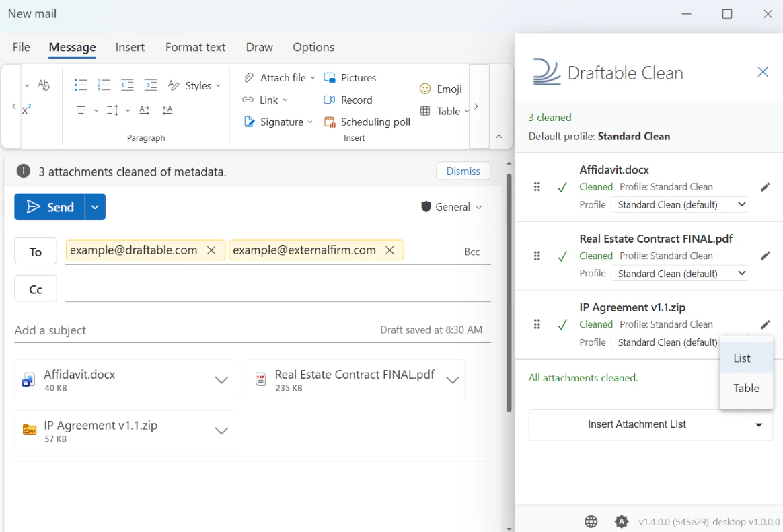Send the email
The image size is (783, 532).
point(49,207)
